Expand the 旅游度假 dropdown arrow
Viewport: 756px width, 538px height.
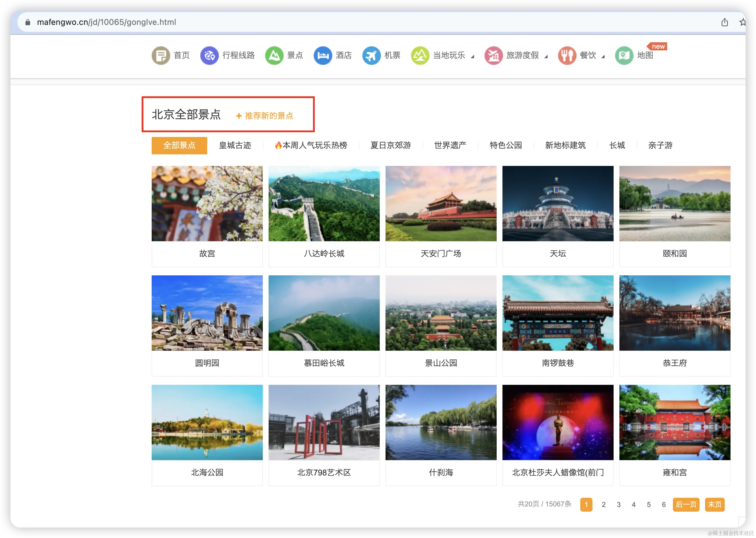point(546,57)
